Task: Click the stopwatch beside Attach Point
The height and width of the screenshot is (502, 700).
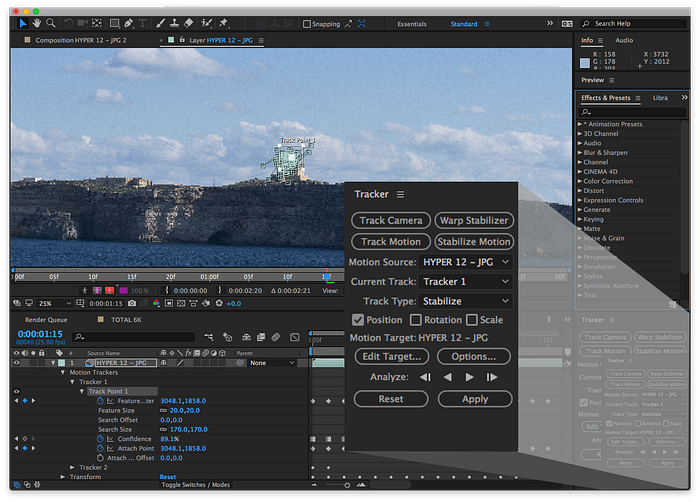Action: click(x=98, y=448)
